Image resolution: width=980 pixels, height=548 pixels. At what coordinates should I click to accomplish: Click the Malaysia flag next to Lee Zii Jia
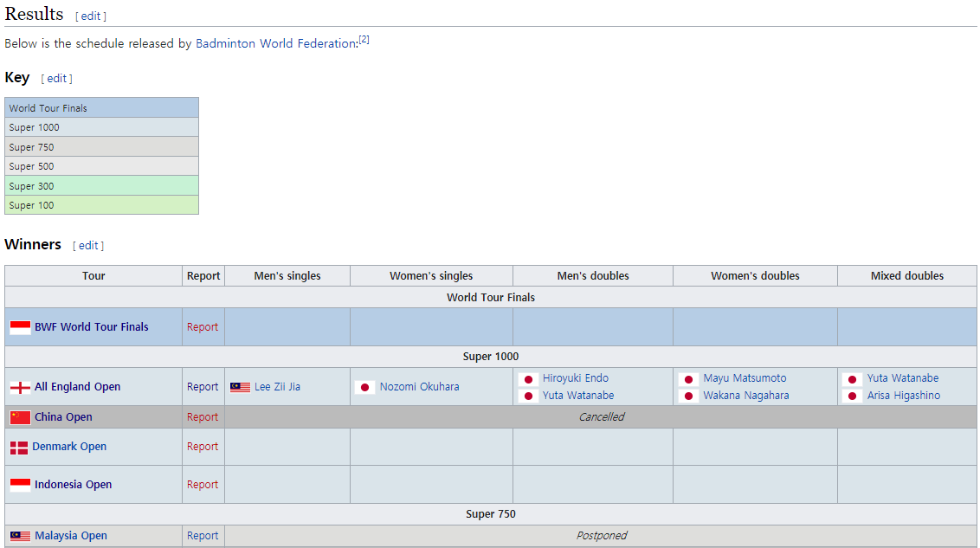click(x=240, y=388)
